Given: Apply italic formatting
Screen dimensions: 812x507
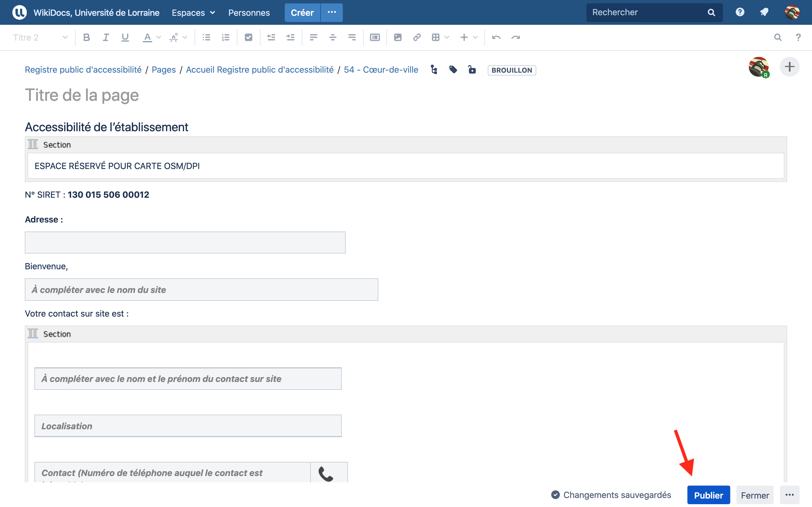Looking at the screenshot, I should click(106, 37).
